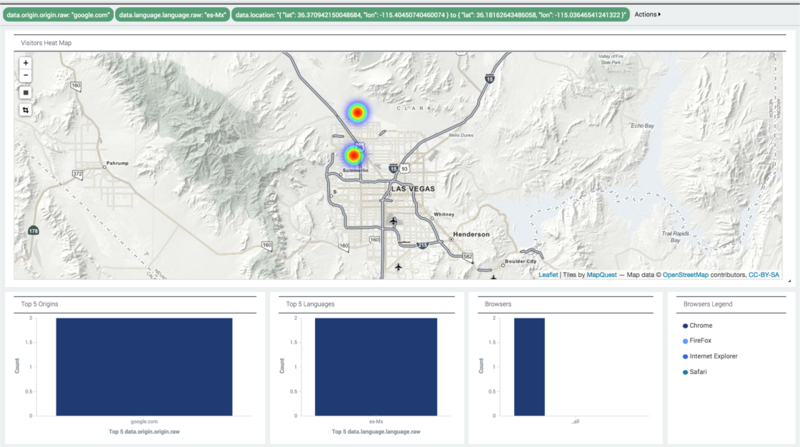Screen dimensions: 800x447
Task: Toggle Safari color dot in Browsers Legend
Action: coord(685,372)
